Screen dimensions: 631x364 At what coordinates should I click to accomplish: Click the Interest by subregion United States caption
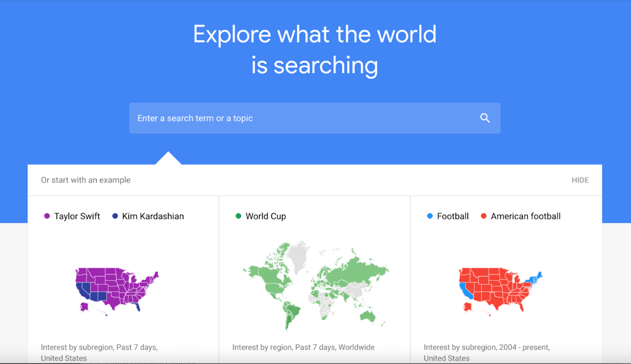click(x=99, y=352)
